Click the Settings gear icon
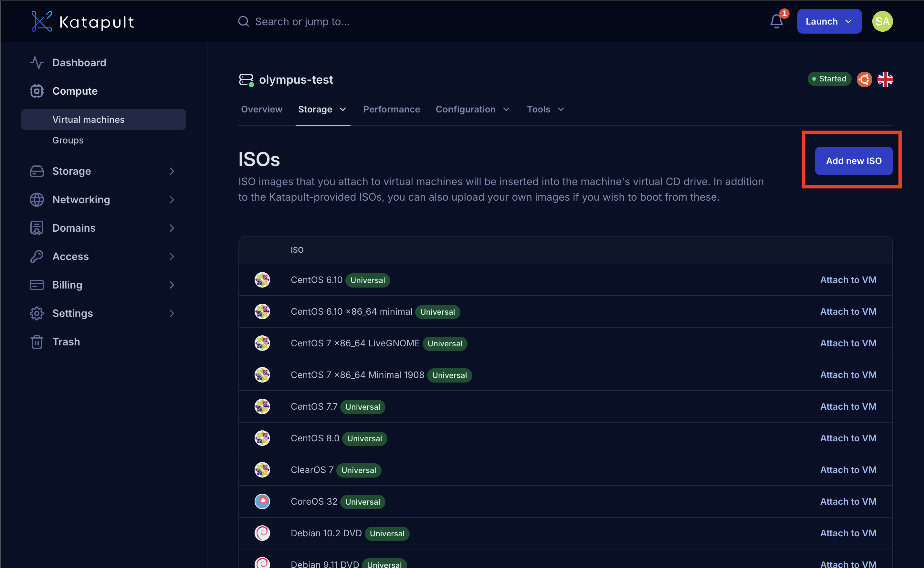The image size is (924, 568). (x=37, y=313)
